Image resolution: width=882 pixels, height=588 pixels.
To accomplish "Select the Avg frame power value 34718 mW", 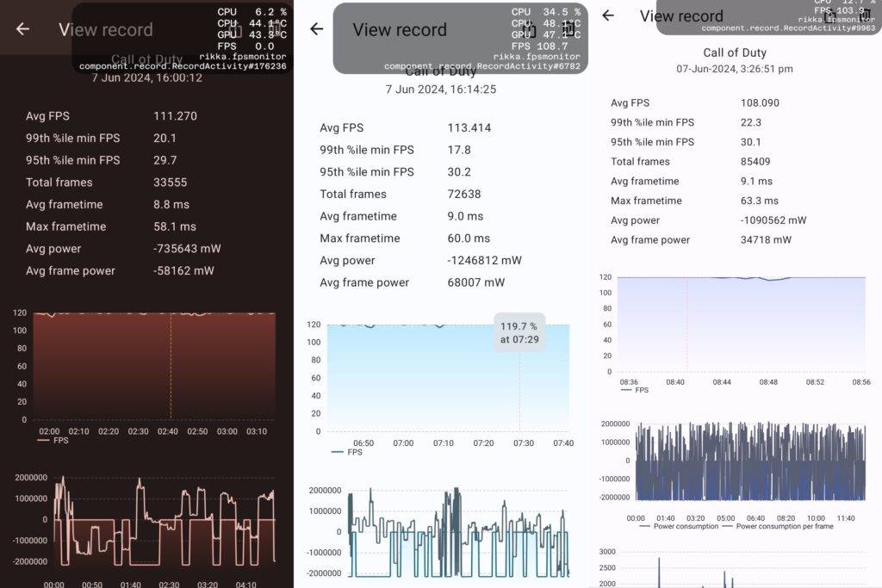I will click(766, 240).
